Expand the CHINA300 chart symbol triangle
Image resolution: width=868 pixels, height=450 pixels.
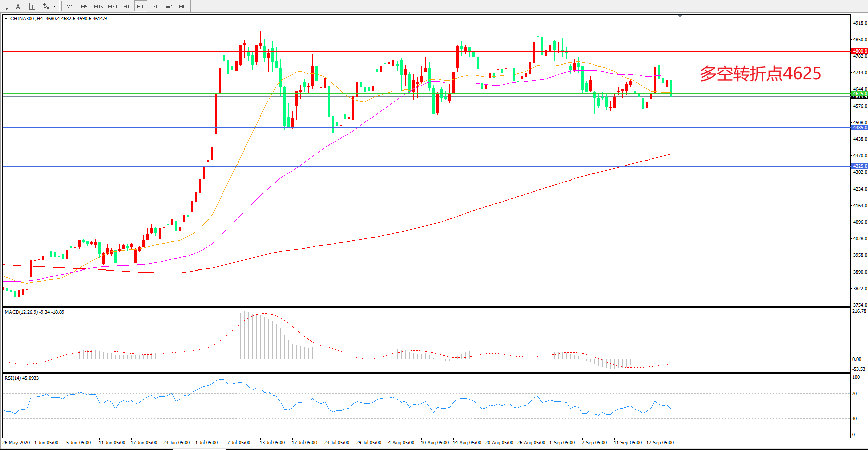(x=6, y=19)
